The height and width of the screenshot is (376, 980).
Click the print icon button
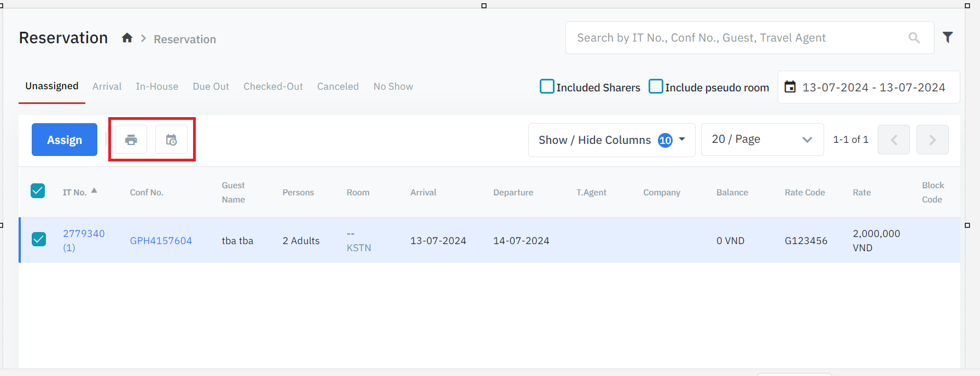pyautogui.click(x=131, y=140)
